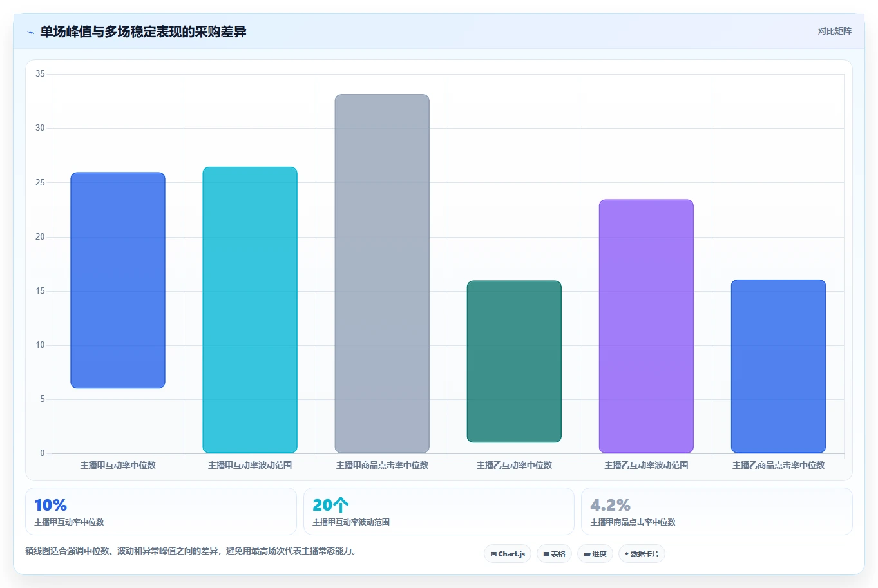Select the 进度 tag chip
This screenshot has width=878, height=588.
coord(595,554)
